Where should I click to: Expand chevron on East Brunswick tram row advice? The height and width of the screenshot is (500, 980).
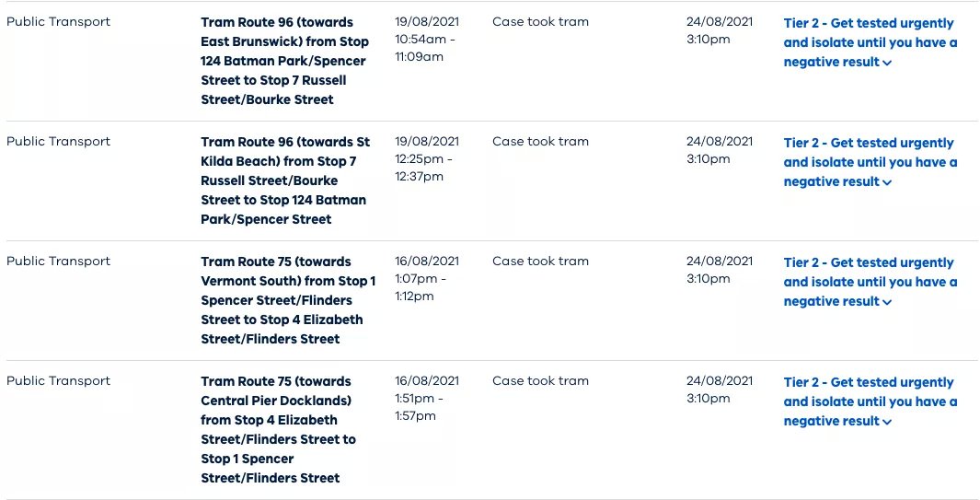pyautogui.click(x=887, y=64)
